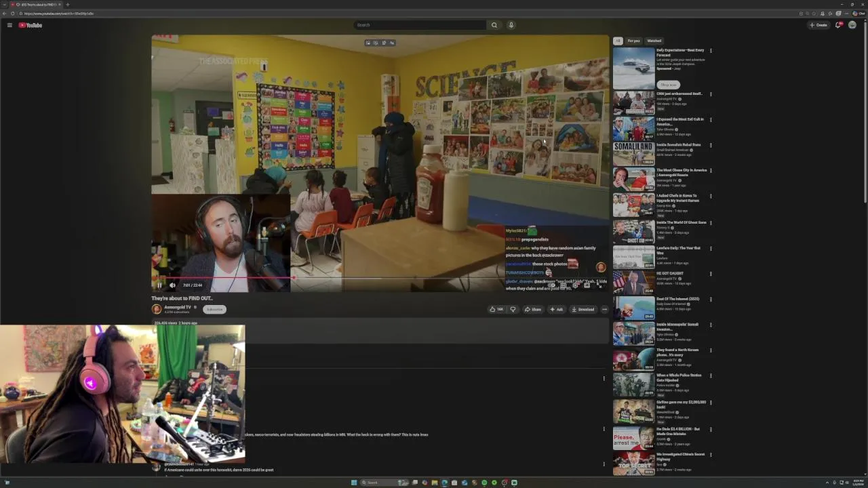Open the Asmongold TV channel avatar
Image resolution: width=868 pixels, height=488 pixels.
click(157, 309)
